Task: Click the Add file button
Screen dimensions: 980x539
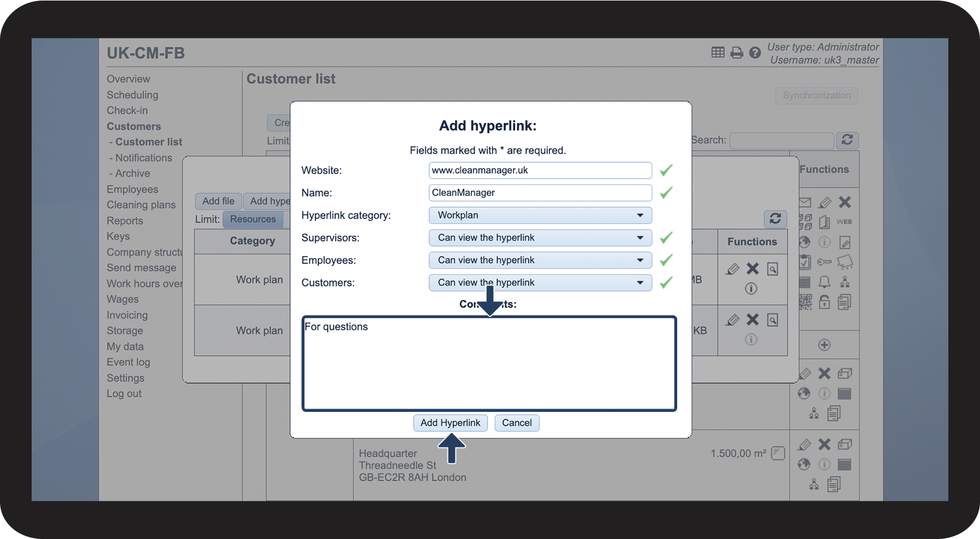Action: [219, 201]
